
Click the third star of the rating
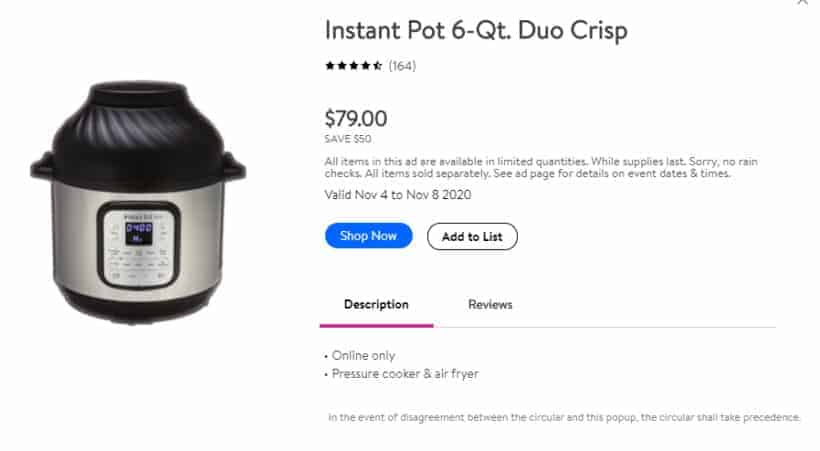coord(354,66)
